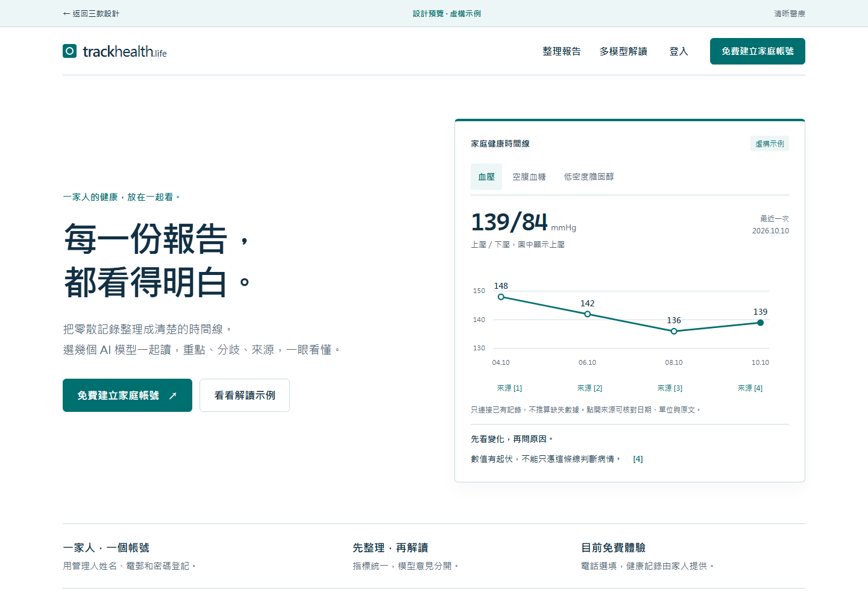Click 清晰醫療 label in top bar
Screen dimensions: 868x603
pyautogui.click(x=790, y=13)
